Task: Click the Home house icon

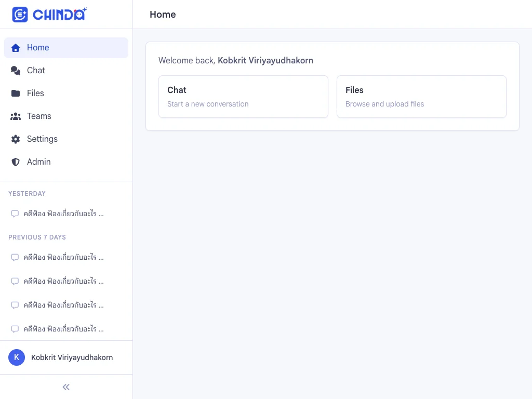Action: pos(16,48)
